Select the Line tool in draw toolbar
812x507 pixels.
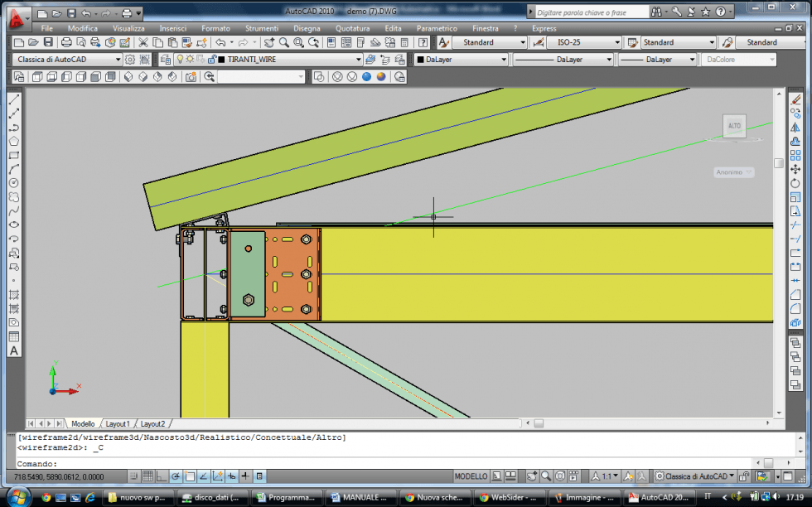(x=14, y=99)
